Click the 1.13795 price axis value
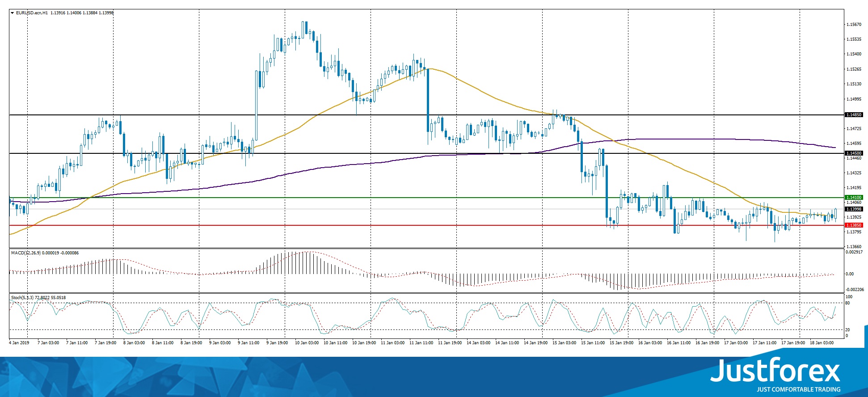This screenshot has height=397, width=868. point(854,232)
